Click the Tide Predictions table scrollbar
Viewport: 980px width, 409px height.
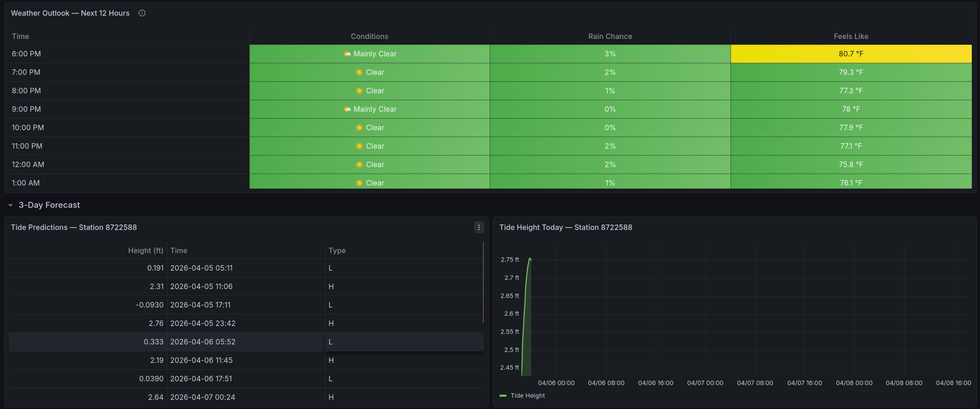pos(483,282)
